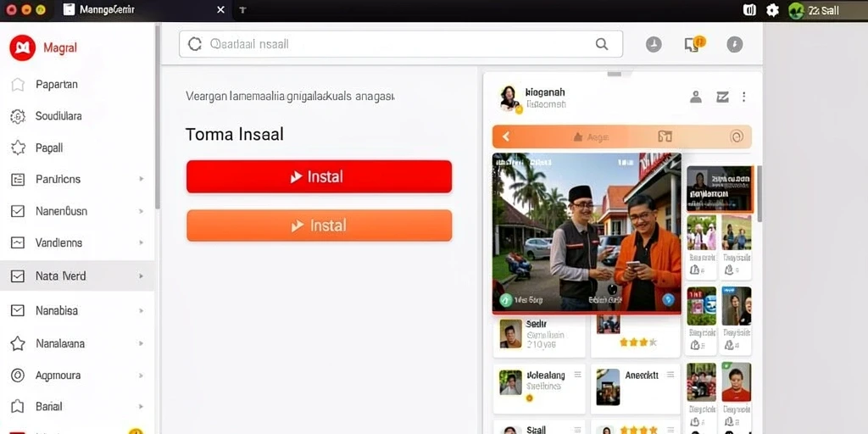Click the orange Instal button
Viewport: 868px width, 434px height.
click(319, 225)
